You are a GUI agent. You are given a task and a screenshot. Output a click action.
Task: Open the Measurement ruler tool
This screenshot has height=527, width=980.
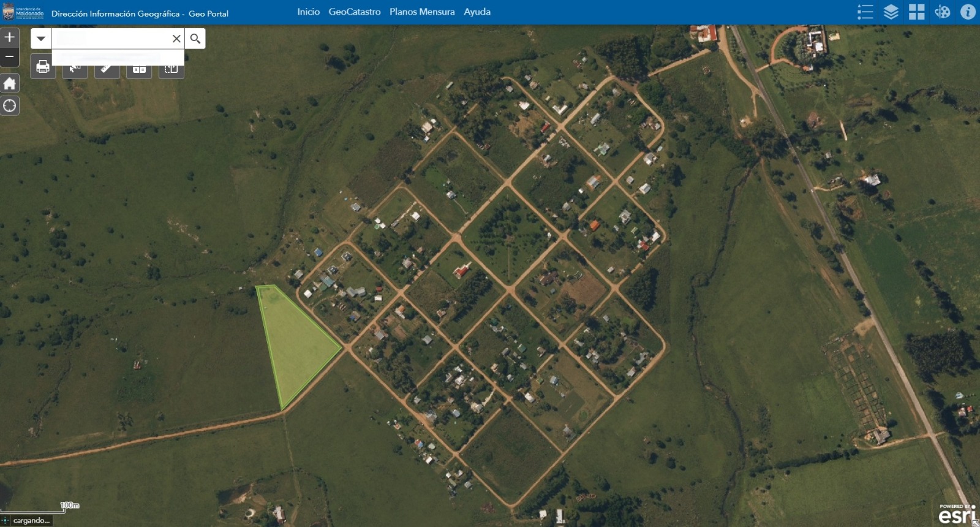pyautogui.click(x=107, y=70)
